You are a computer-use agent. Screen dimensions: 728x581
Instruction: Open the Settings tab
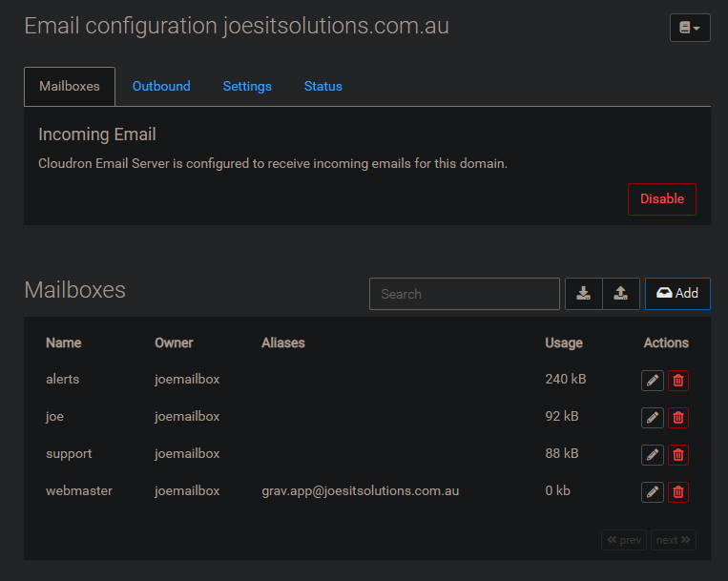pyautogui.click(x=247, y=86)
